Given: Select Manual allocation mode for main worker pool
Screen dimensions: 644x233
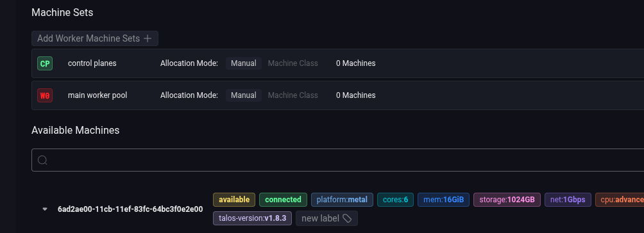Looking at the screenshot, I should [x=244, y=95].
